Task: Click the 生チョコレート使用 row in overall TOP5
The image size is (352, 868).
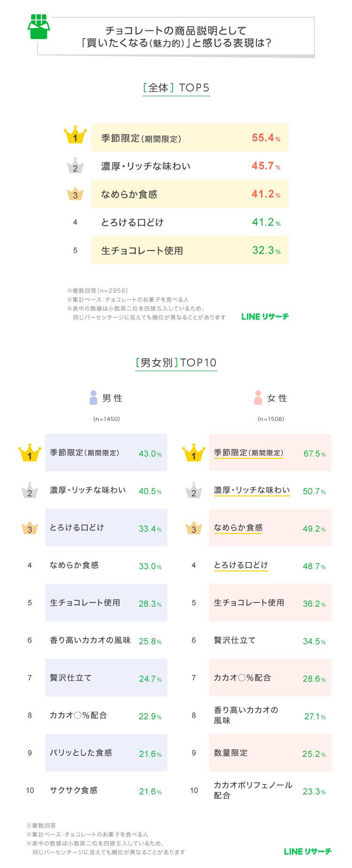Action: (x=190, y=250)
